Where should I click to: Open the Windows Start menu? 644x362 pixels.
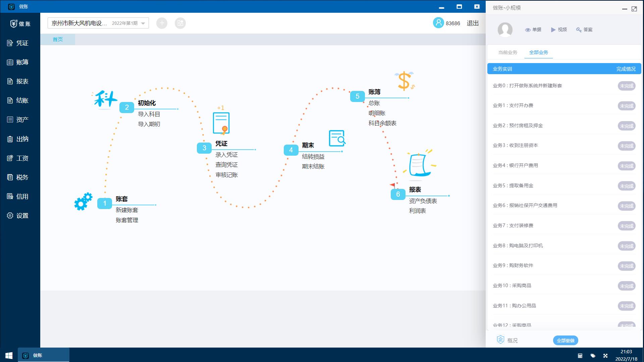click(9, 355)
